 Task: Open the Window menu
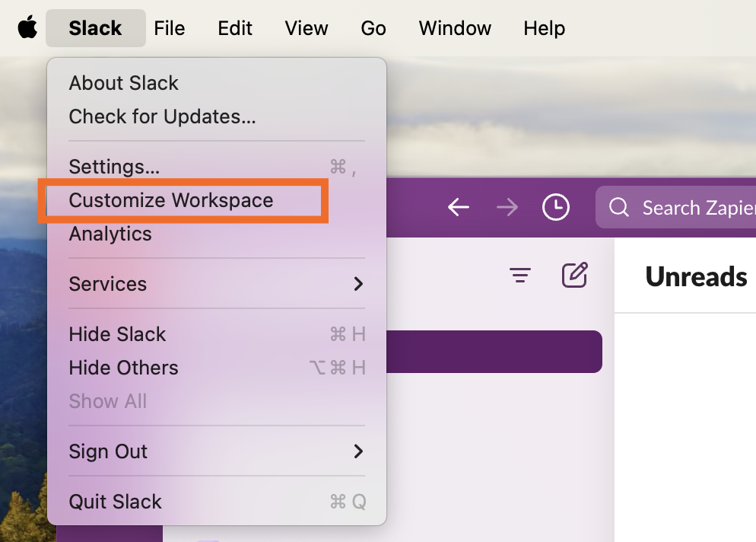tap(455, 28)
